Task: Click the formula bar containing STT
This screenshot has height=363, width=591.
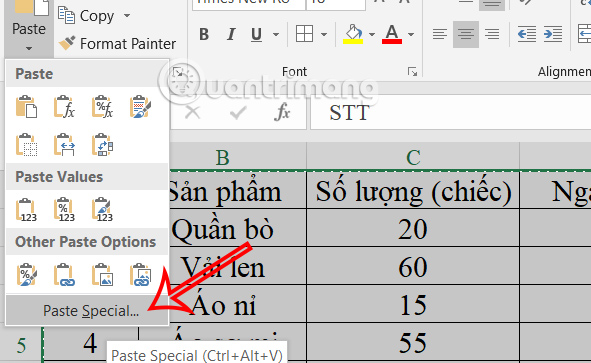Action: pos(451,112)
